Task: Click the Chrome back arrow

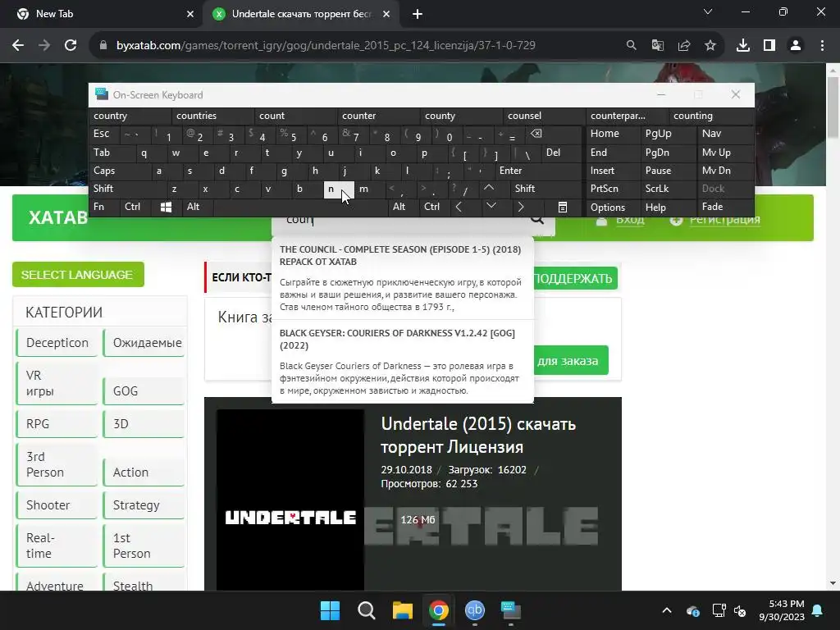Action: tap(18, 46)
